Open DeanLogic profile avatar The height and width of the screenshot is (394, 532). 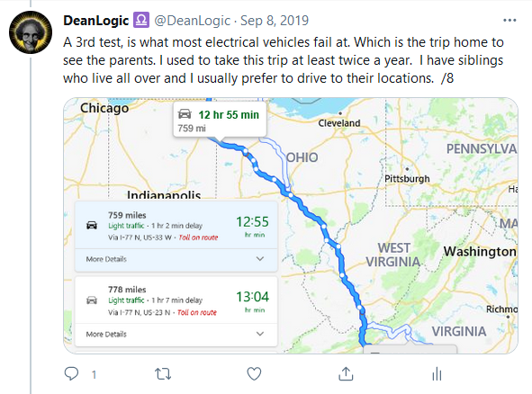pos(31,32)
